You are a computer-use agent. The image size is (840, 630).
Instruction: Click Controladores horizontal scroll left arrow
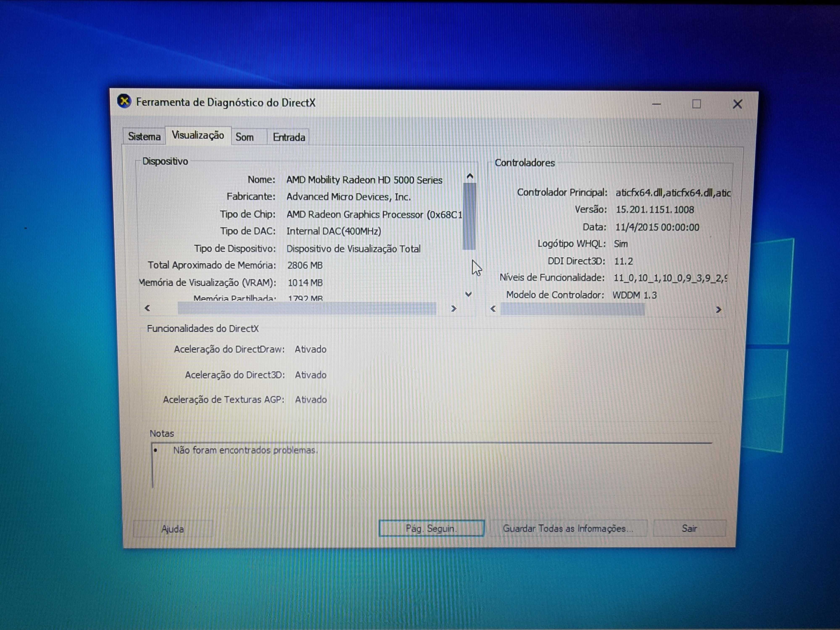tap(493, 309)
